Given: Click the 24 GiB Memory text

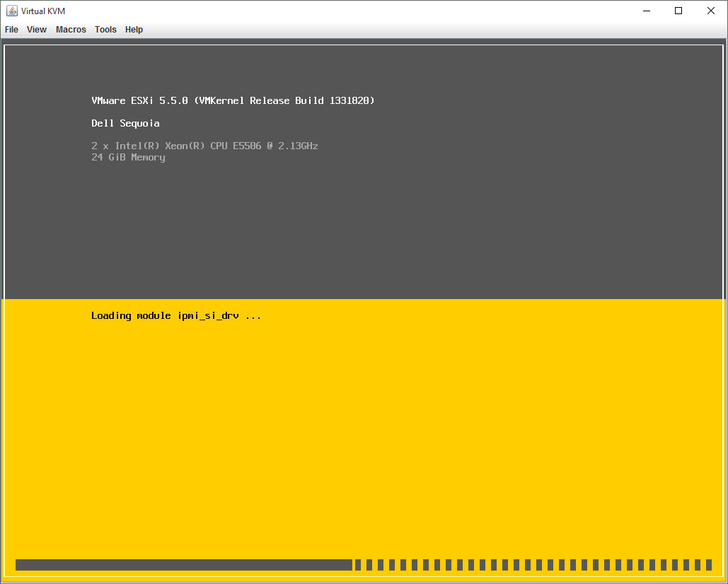Looking at the screenshot, I should 128,158.
